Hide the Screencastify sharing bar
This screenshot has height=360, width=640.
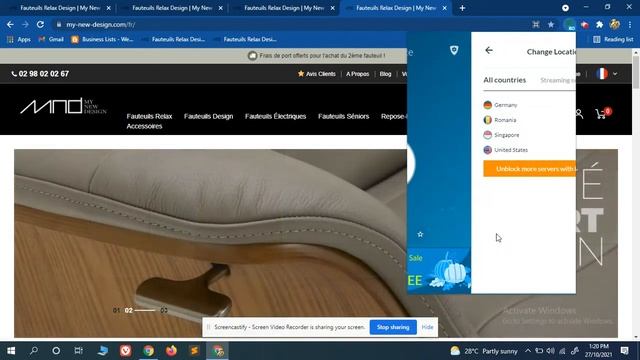click(427, 327)
